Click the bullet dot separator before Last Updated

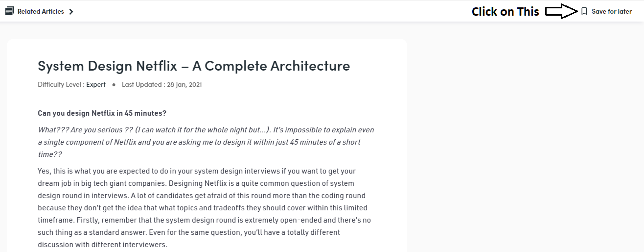point(114,84)
